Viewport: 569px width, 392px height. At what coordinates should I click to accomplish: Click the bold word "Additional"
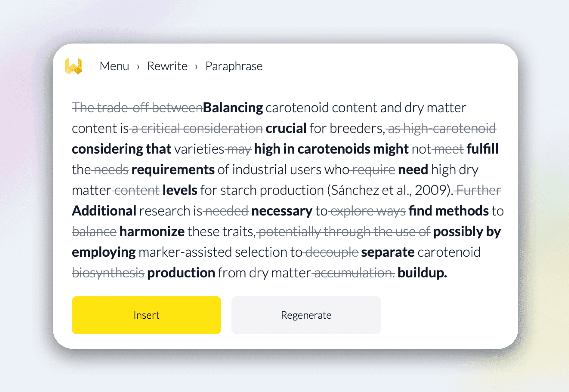coord(104,211)
